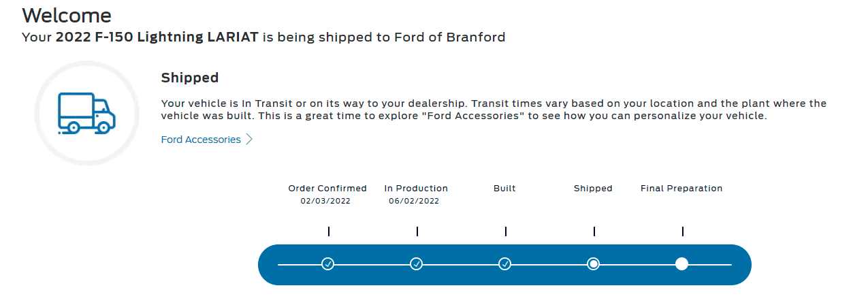
Task: Click the Shipped label above tracker
Action: tap(593, 189)
